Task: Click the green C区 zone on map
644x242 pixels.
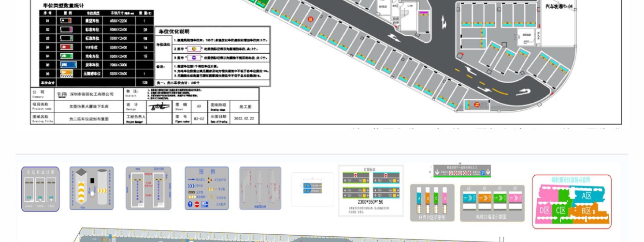Action: coord(560,210)
